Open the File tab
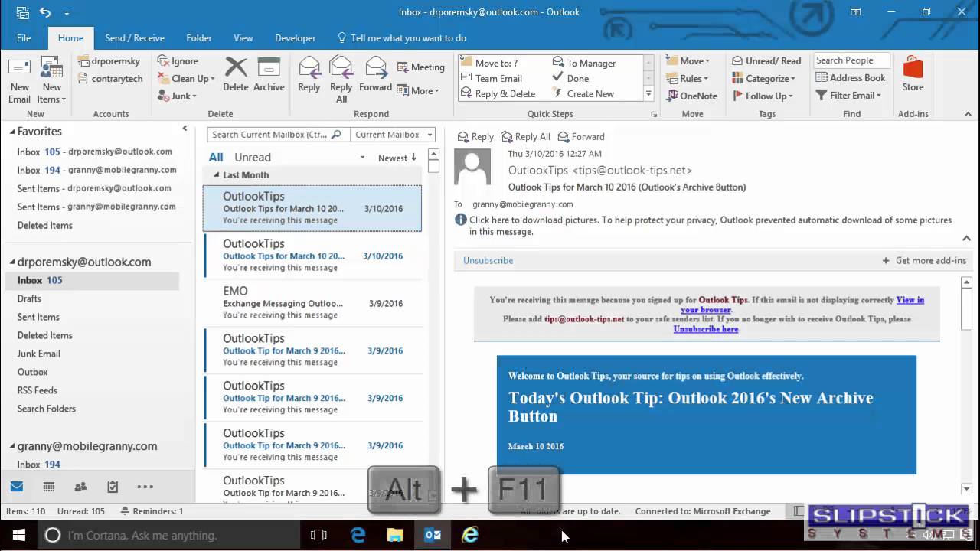 (x=24, y=37)
